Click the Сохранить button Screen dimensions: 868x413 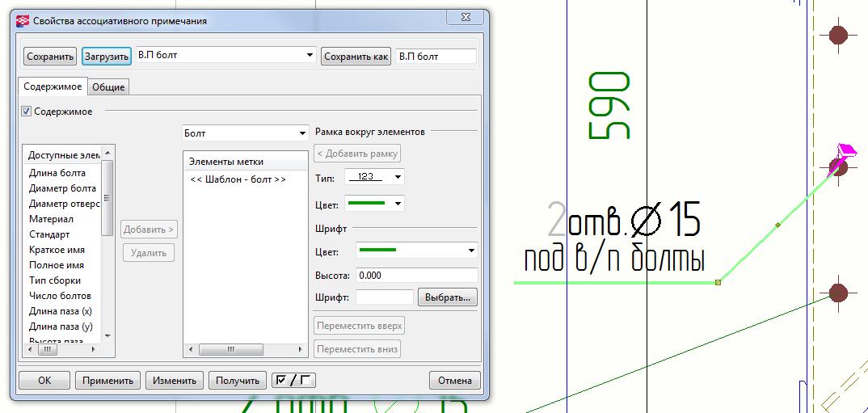(50, 57)
